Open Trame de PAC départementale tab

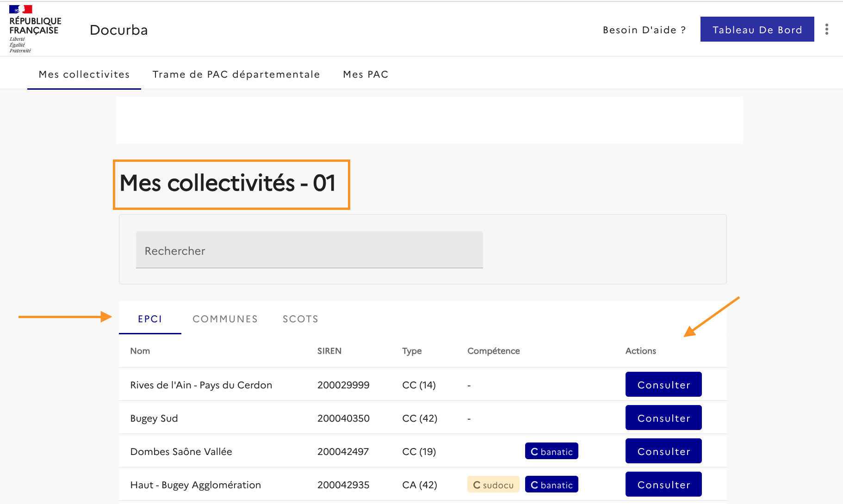236,74
